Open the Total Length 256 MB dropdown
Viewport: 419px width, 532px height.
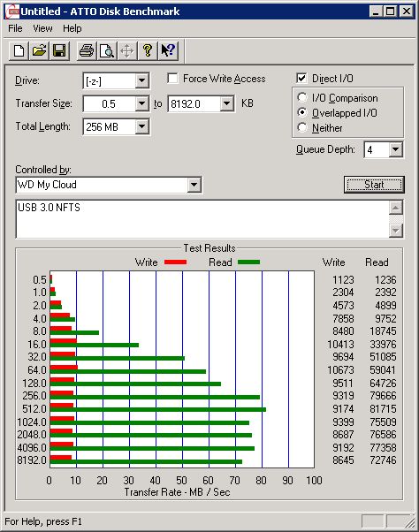[x=141, y=127]
